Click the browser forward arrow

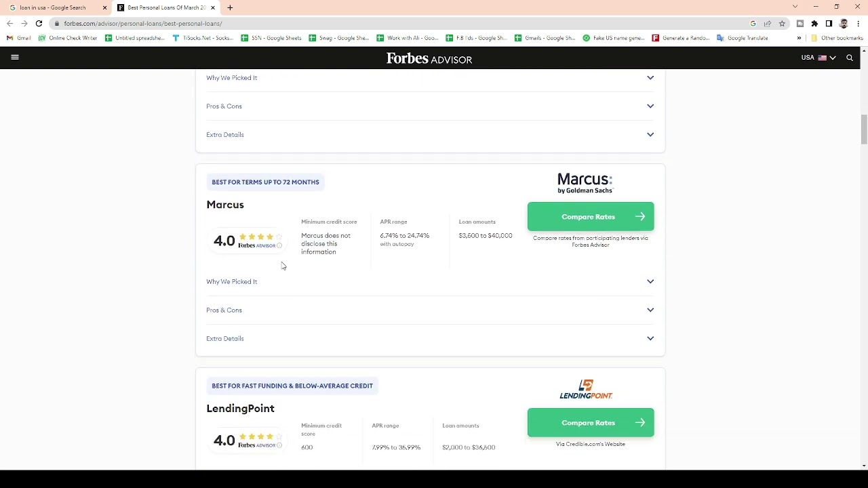coord(24,23)
